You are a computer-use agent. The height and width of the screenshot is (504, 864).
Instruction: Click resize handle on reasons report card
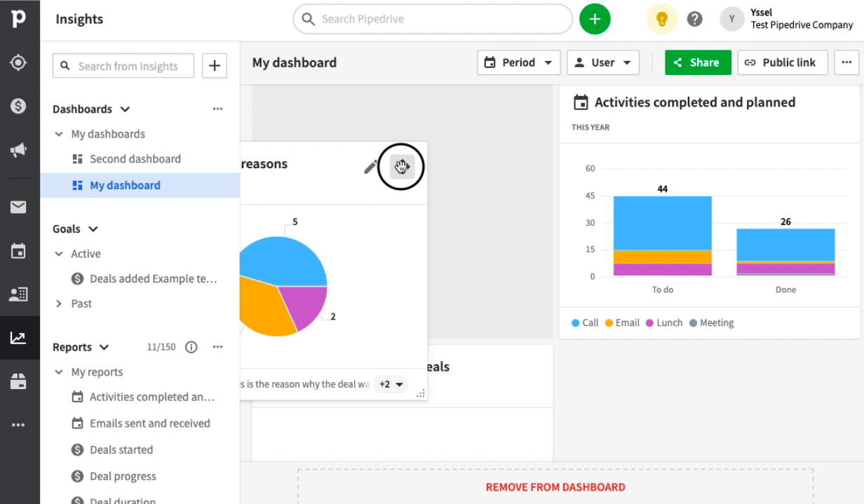[421, 394]
